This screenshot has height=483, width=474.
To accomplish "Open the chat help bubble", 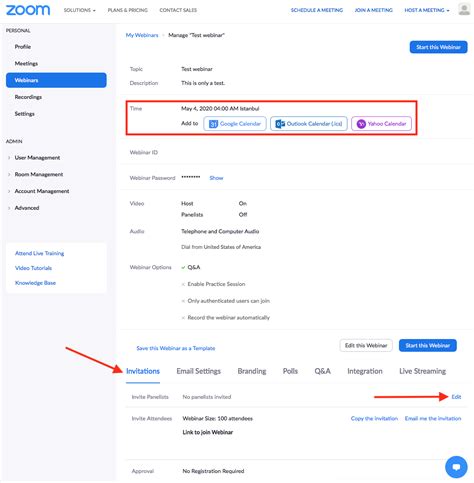I will 456,467.
